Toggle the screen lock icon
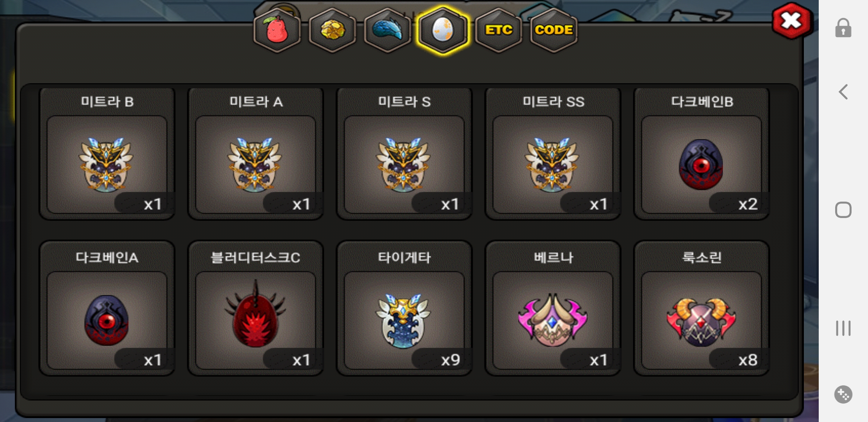 [843, 28]
